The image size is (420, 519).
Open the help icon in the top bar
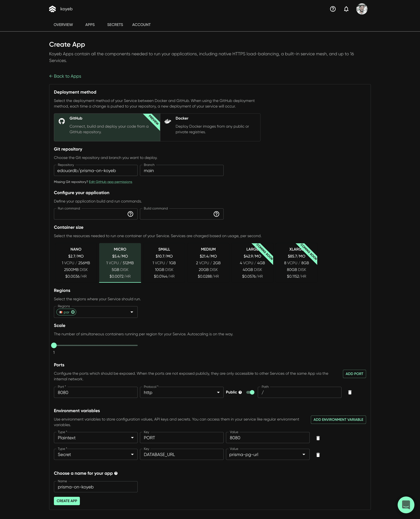click(x=333, y=9)
